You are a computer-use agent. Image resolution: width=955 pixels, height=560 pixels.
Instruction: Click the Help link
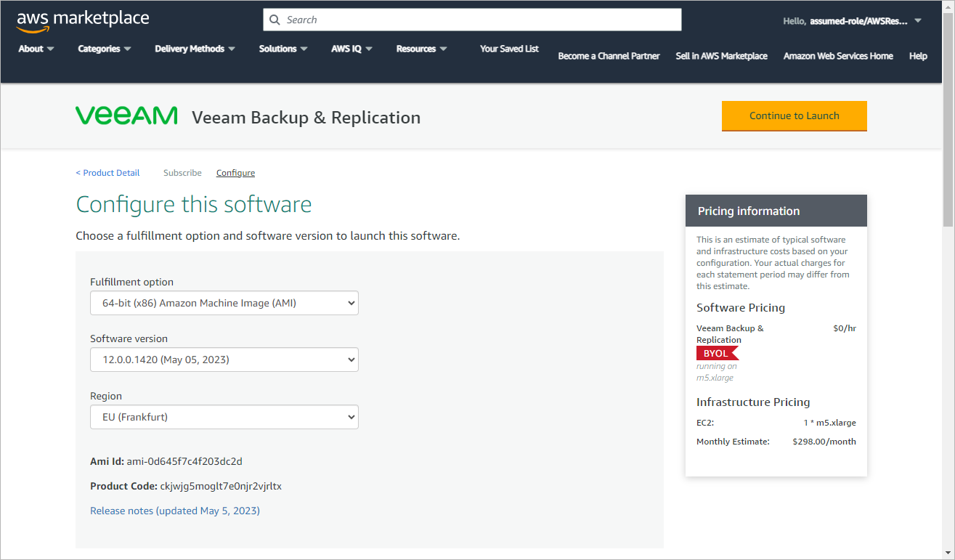[x=918, y=56]
